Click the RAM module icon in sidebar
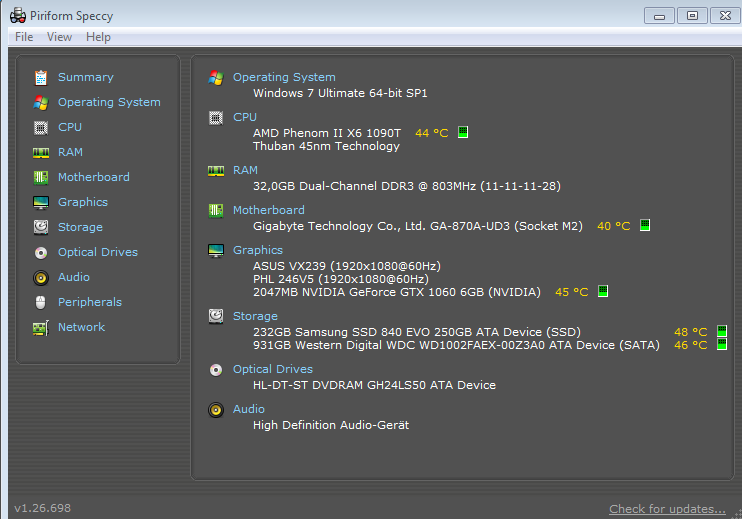This screenshot has height=519, width=742. (x=40, y=152)
